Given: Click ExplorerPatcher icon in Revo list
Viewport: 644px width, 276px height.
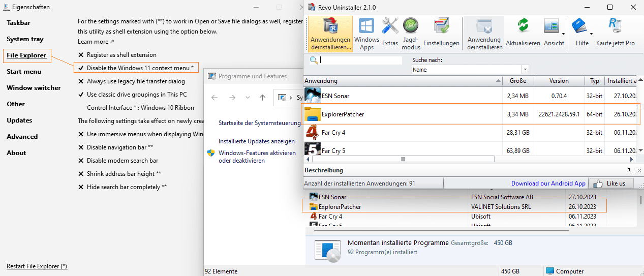Looking at the screenshot, I should tap(312, 114).
